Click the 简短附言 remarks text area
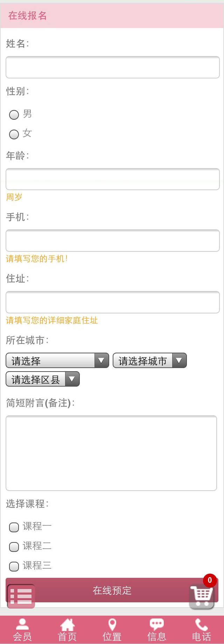Image resolution: width=224 pixels, height=644 pixels. pos(111,453)
